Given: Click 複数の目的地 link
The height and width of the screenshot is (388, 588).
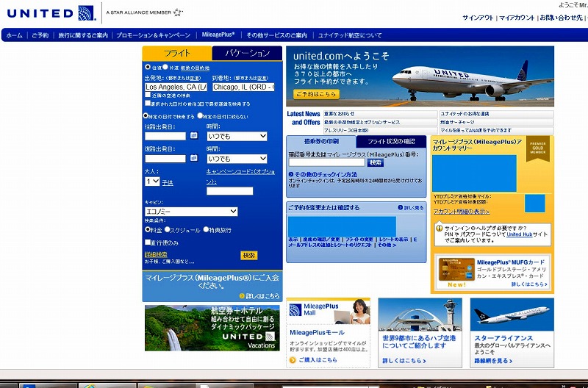Looking at the screenshot, I should [x=195, y=68].
